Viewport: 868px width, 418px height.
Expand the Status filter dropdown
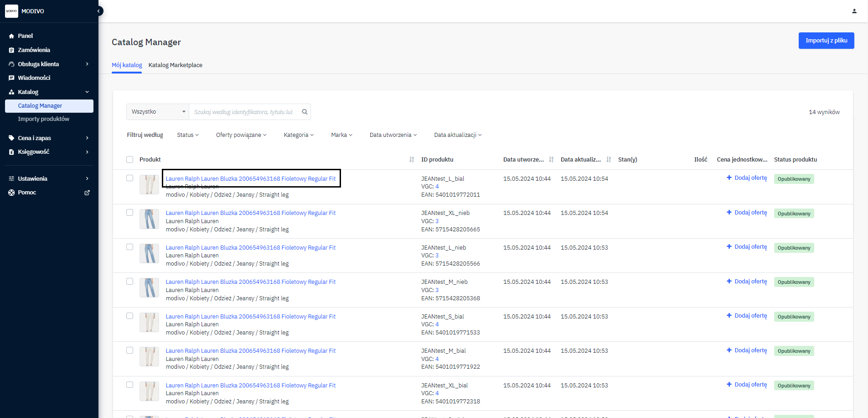[188, 135]
